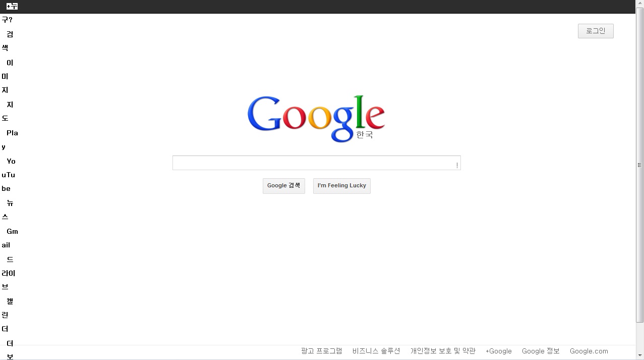The width and height of the screenshot is (644, 360).
Task: Click the I'm Feeling Lucky button
Action: click(341, 185)
